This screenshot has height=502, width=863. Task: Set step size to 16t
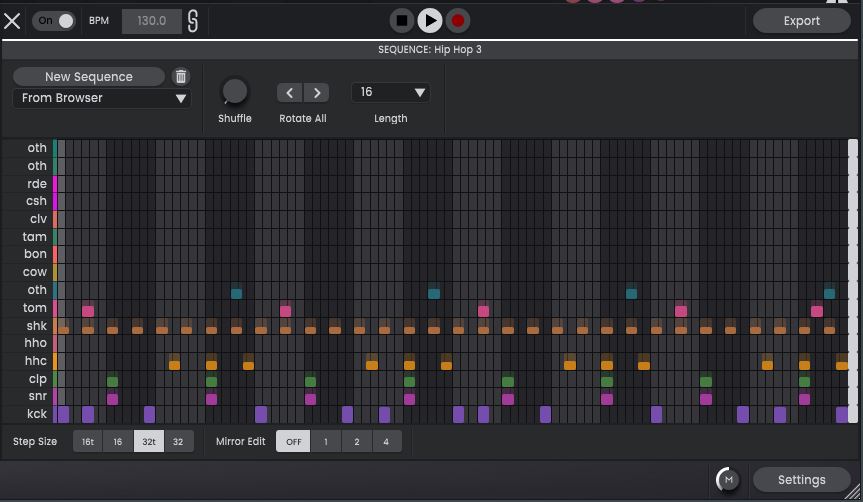click(88, 441)
